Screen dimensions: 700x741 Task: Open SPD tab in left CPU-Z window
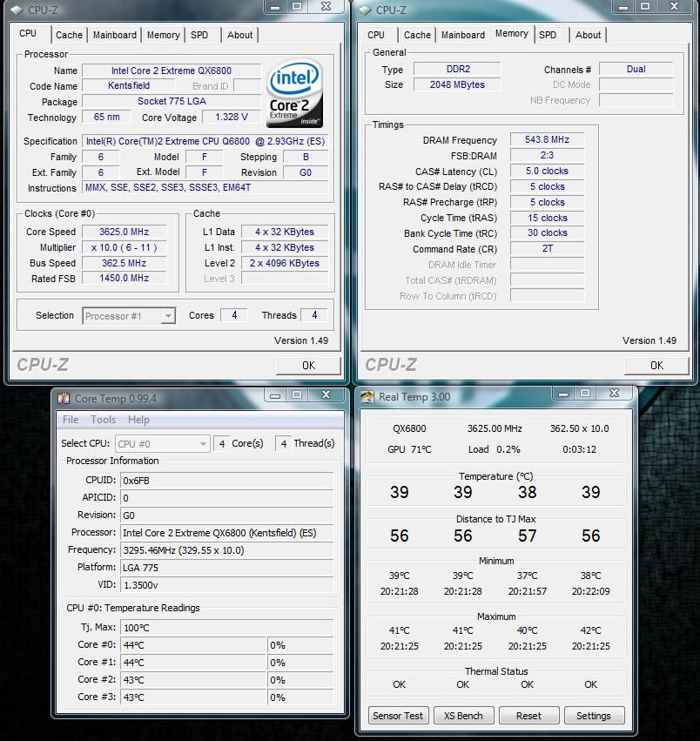click(x=199, y=35)
